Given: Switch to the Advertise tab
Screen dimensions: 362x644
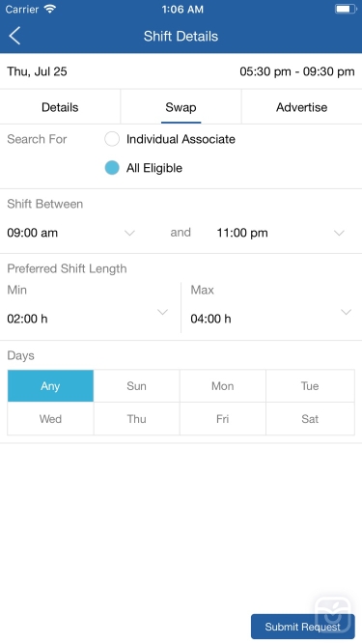Looking at the screenshot, I should 301,107.
